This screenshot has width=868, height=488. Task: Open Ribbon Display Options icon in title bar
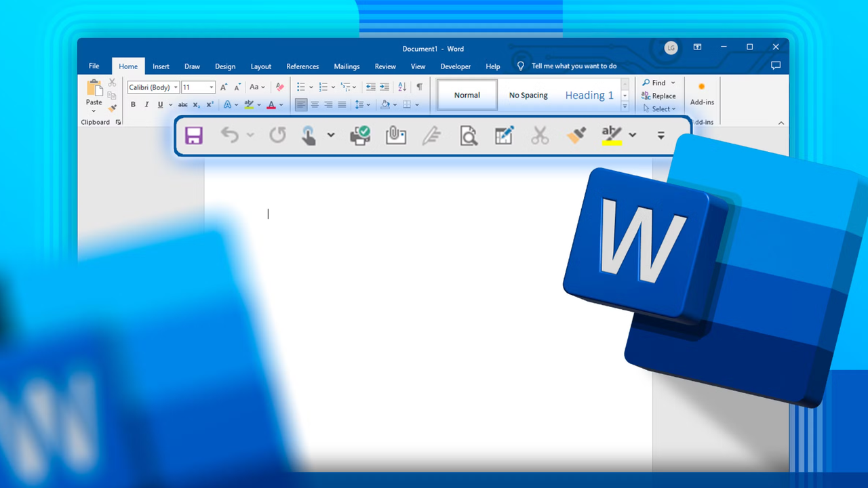pos(697,47)
